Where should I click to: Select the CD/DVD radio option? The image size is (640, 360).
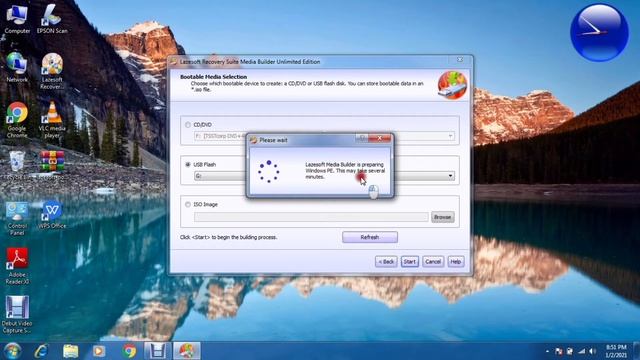188,124
